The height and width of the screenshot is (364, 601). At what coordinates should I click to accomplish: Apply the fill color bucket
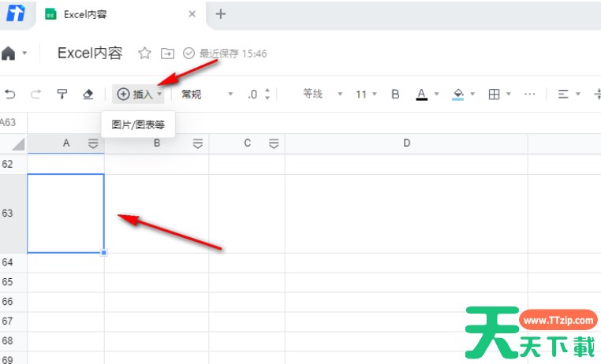pos(458,95)
